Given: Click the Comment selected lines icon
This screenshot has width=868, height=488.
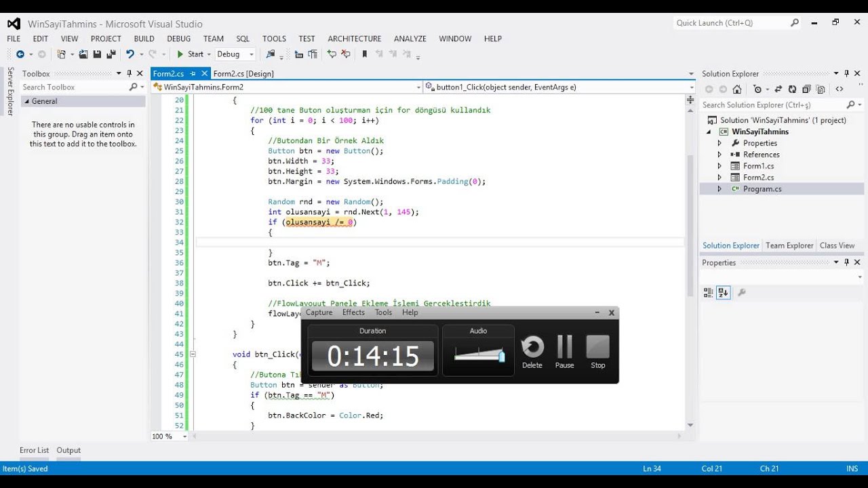Looking at the screenshot, I should point(332,54).
